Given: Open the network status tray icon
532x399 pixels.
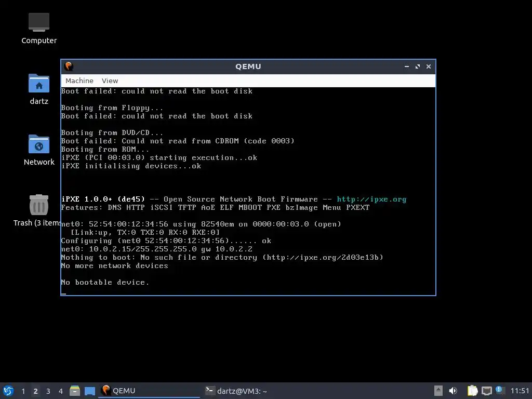Looking at the screenshot, I should [x=487, y=391].
